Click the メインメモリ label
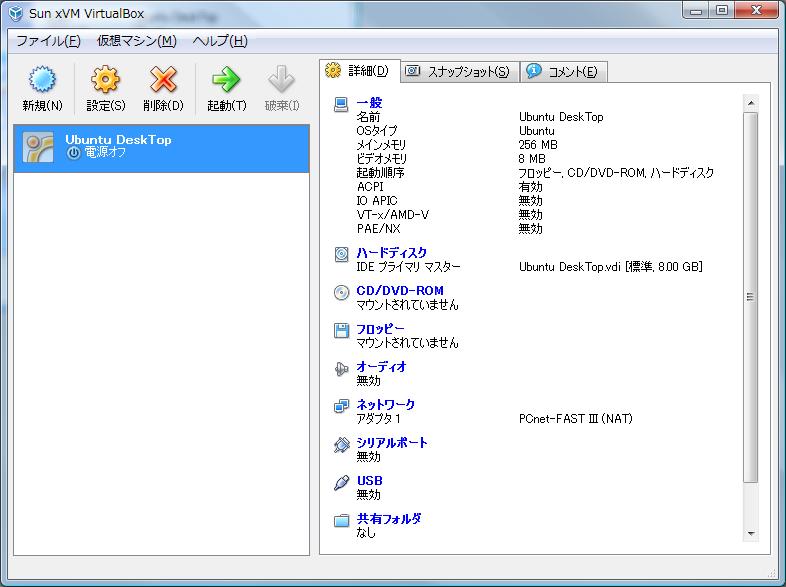786x587 pixels. (381, 145)
